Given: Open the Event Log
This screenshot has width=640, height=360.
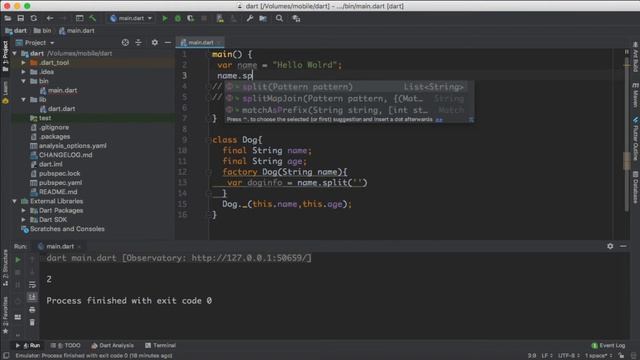Looking at the screenshot, I should 608,345.
